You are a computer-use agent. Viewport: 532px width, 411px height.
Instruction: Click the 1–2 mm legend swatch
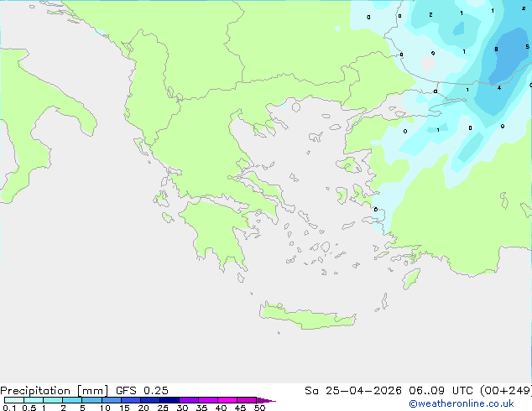[x=53, y=400]
